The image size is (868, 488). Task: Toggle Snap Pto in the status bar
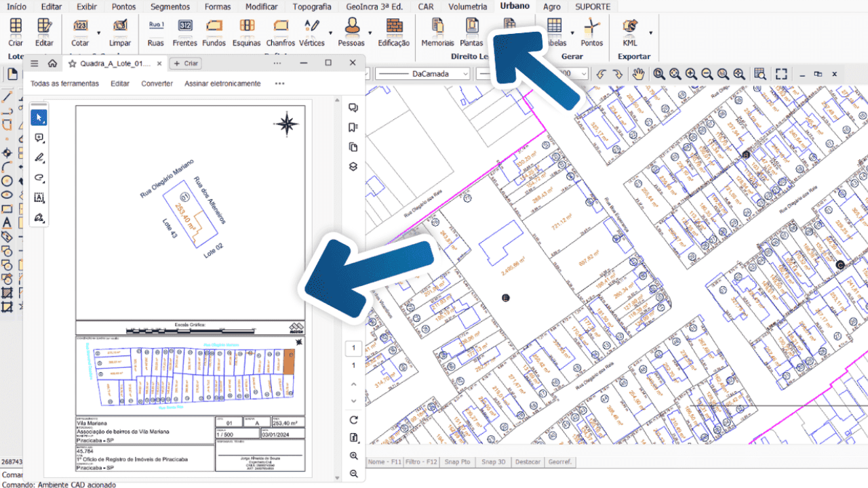[457, 462]
